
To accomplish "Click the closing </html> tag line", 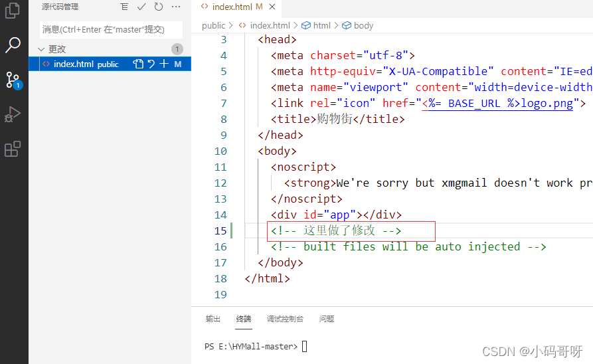I will tap(268, 278).
